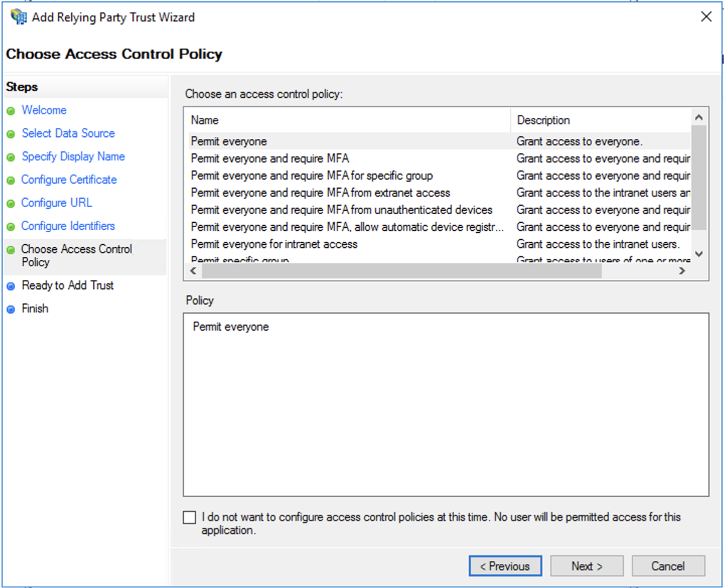Select the Permit everyone and require MFA policy

[x=271, y=158]
